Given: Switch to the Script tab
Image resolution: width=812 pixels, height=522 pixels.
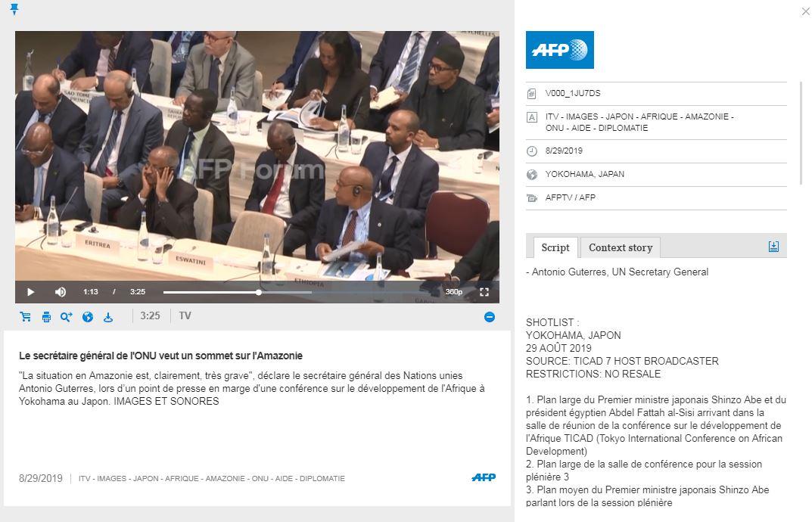Looking at the screenshot, I should coord(555,247).
